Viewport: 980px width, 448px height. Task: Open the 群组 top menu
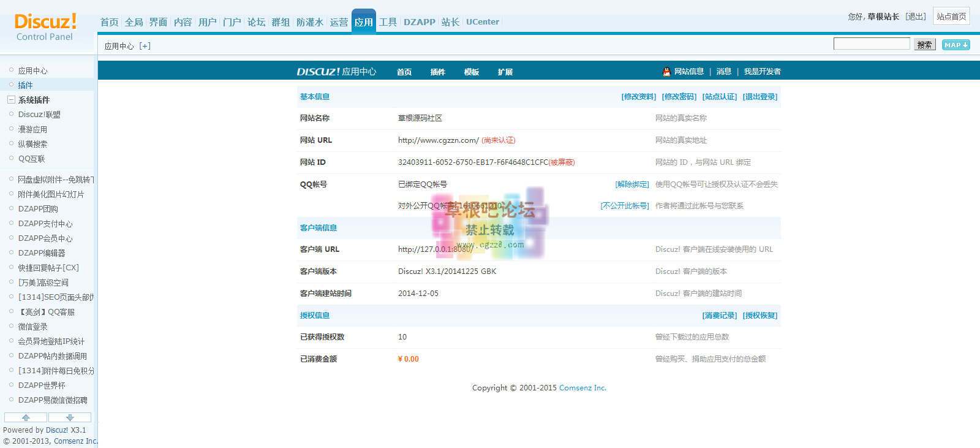[281, 22]
